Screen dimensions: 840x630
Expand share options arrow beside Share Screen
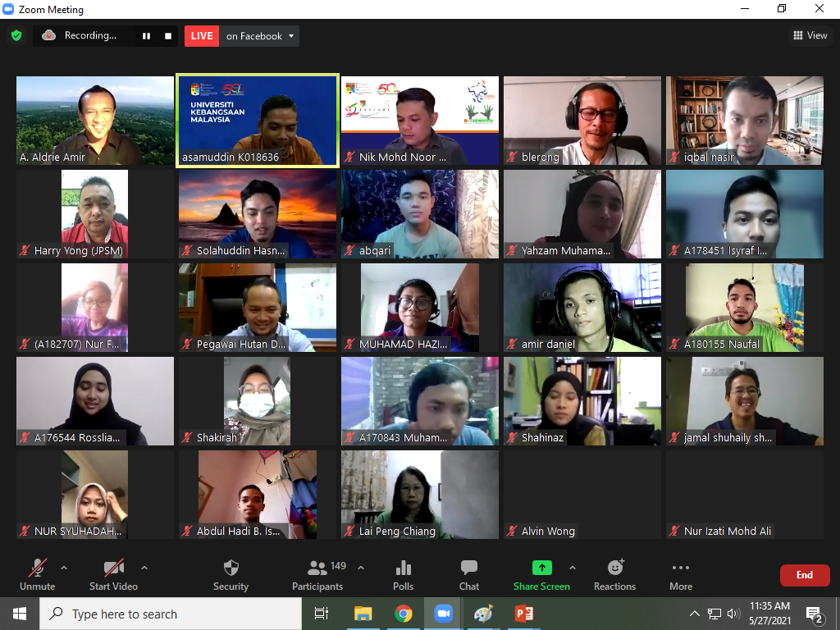[x=572, y=567]
